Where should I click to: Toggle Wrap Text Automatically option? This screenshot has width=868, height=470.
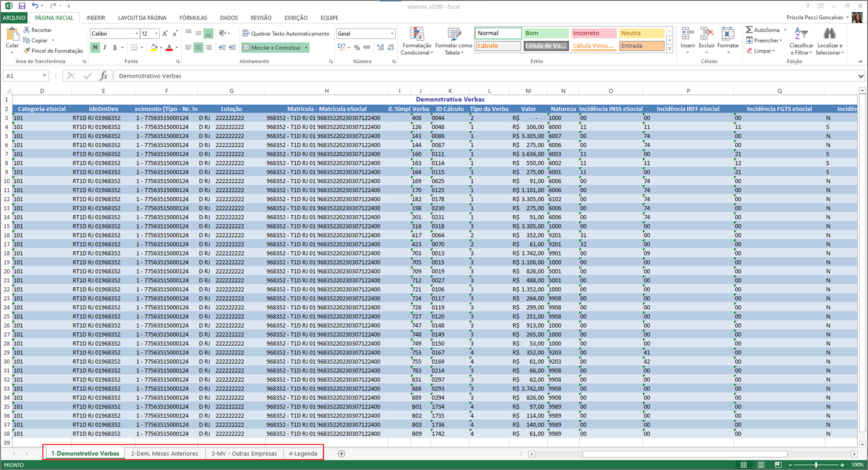286,33
